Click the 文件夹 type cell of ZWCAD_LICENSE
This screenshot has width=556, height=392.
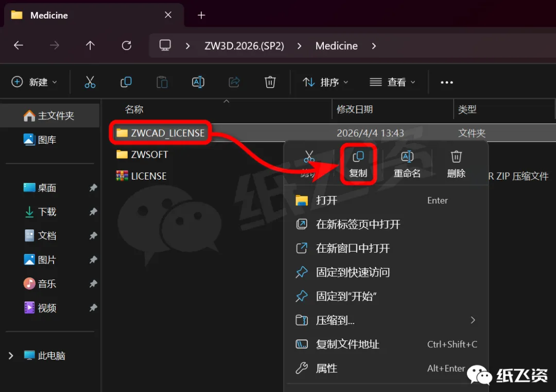(472, 133)
